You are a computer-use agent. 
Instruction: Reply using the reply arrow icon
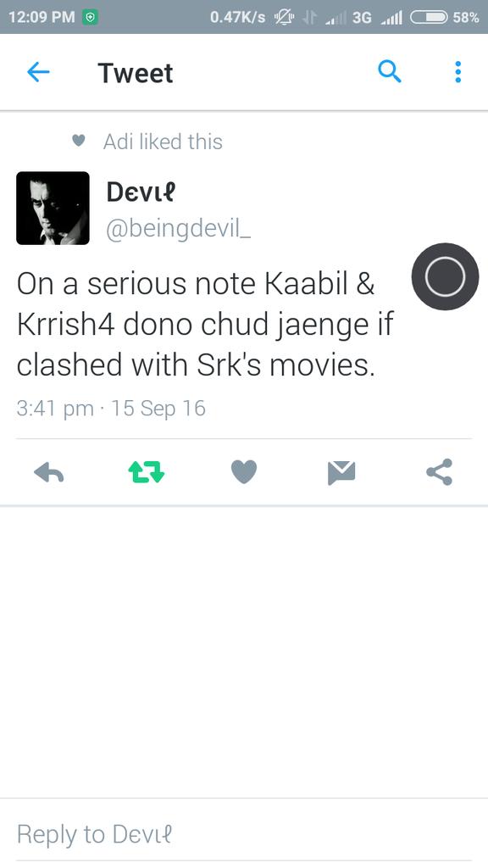tap(48, 473)
